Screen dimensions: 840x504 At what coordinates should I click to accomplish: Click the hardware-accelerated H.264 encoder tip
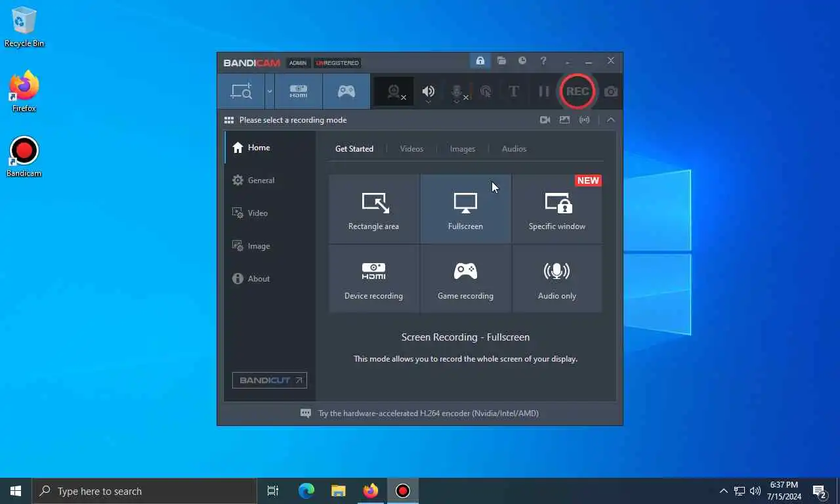click(429, 413)
